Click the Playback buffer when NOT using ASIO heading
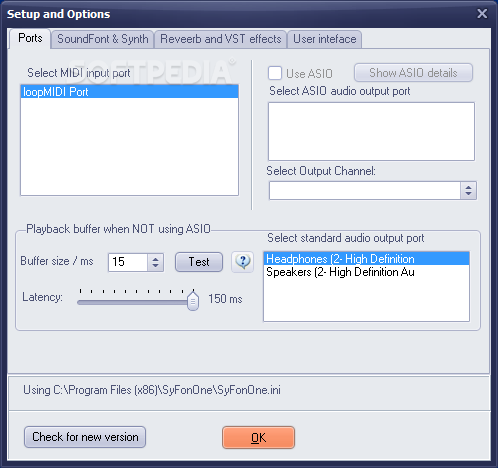498x468 pixels. click(x=118, y=229)
